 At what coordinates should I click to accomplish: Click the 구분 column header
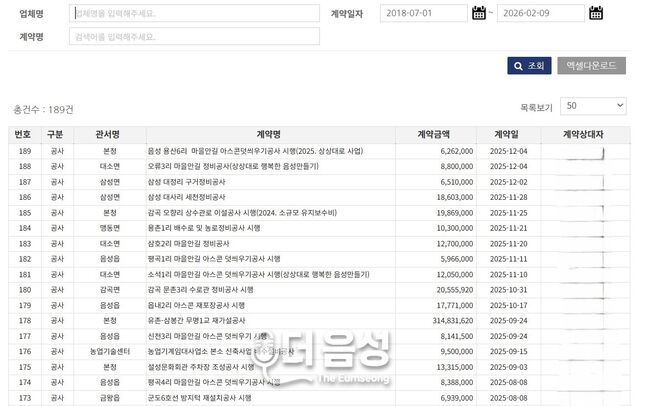tap(55, 133)
